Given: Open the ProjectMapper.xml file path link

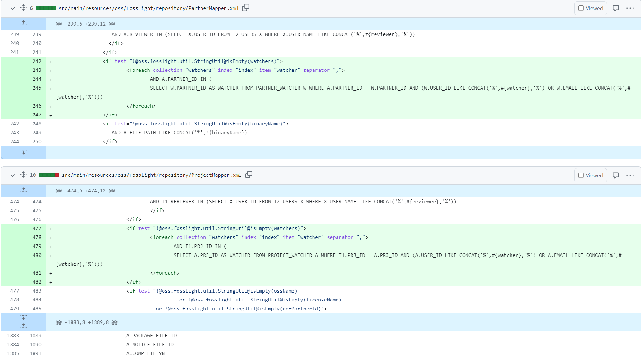Looking at the screenshot, I should point(151,175).
